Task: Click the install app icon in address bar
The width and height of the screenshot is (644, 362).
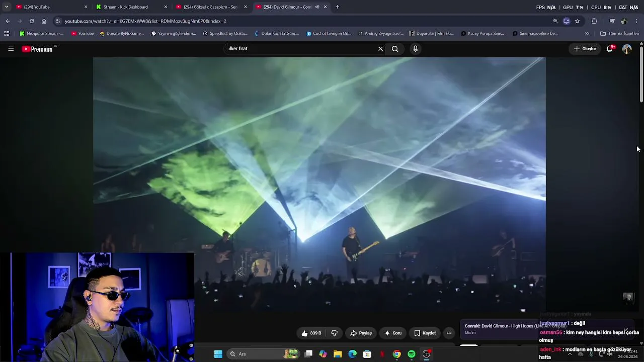Action: (x=566, y=21)
